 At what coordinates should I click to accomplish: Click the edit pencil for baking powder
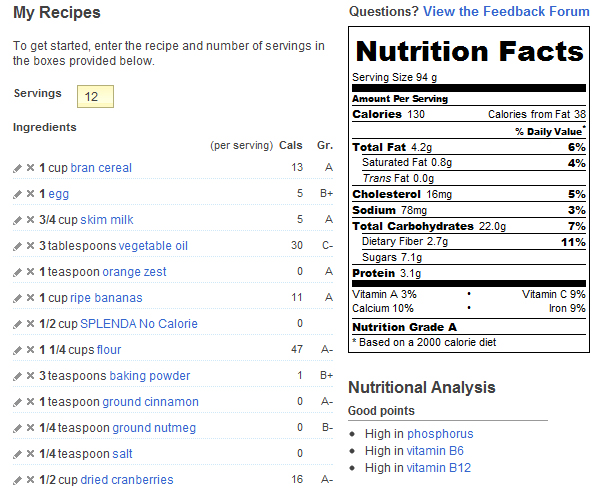(x=18, y=376)
